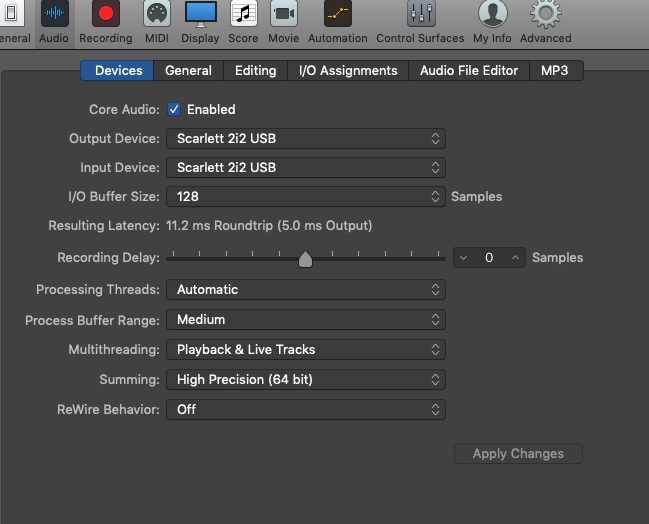Open the Control Surfaces preferences pane
Image resolution: width=649 pixels, height=524 pixels.
click(x=420, y=22)
